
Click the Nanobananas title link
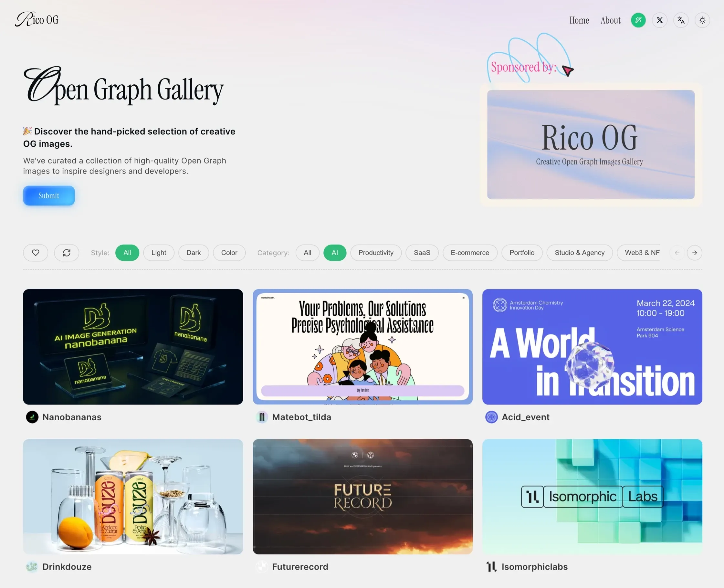[72, 417]
